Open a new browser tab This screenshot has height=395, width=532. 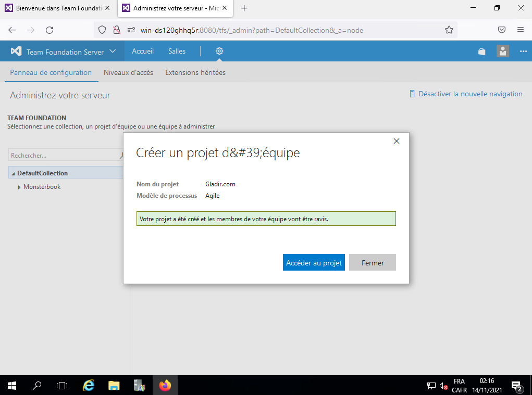244,8
